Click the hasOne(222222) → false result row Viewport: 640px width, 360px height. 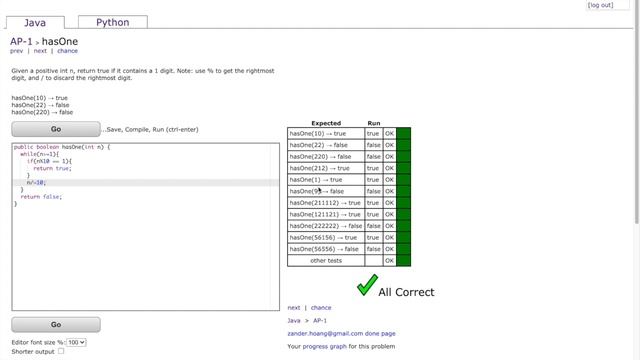coord(349,226)
